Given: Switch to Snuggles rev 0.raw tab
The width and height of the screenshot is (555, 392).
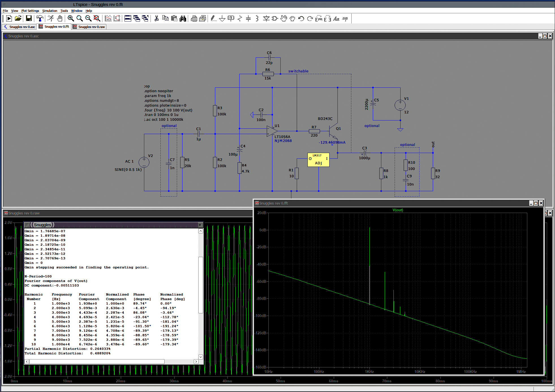Looking at the screenshot, I should click(89, 27).
